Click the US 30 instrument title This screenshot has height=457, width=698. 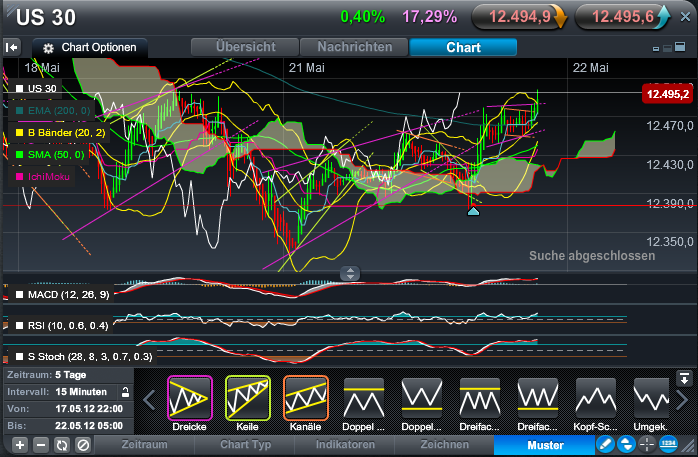pos(46,18)
